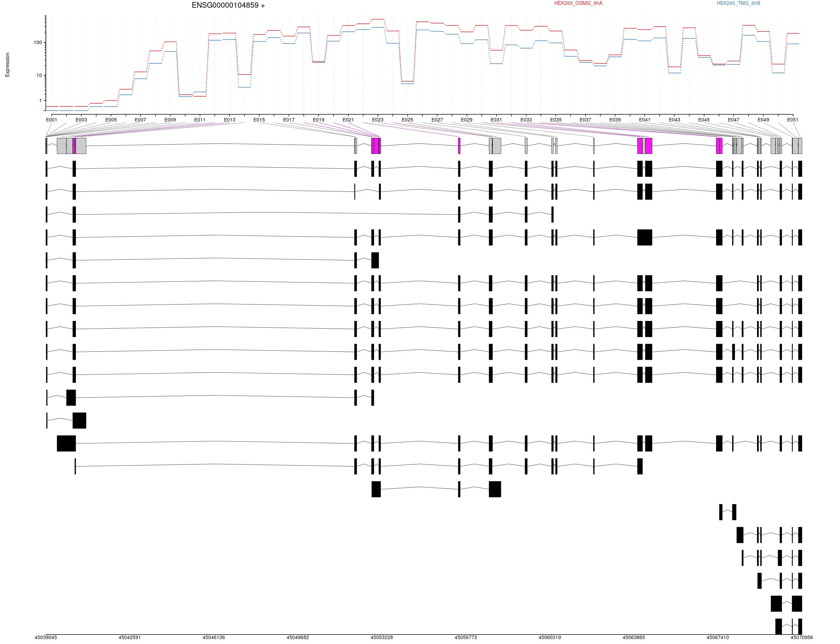Click the exon label E041
The image size is (840, 644).
(x=645, y=120)
